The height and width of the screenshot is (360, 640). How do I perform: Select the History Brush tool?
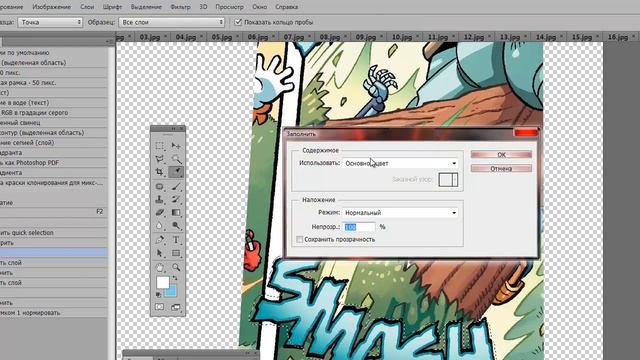point(176,200)
